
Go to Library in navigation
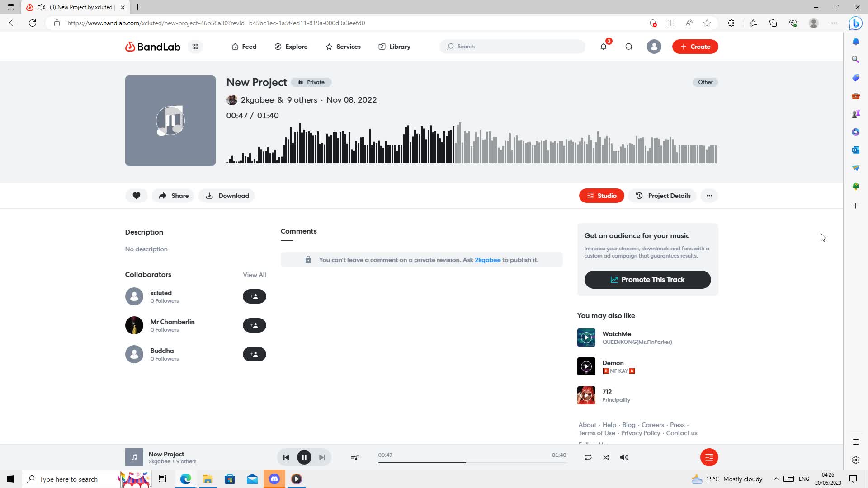coord(395,47)
